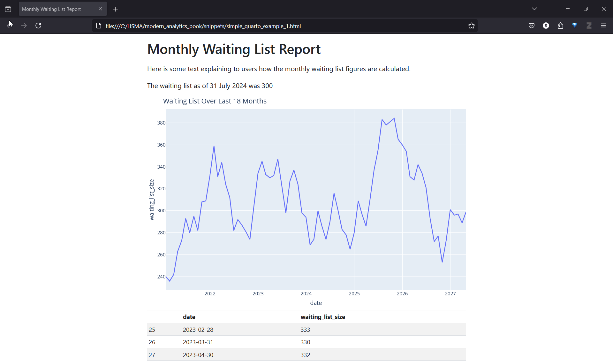Click the back navigation arrow
The width and height of the screenshot is (613, 364).
pos(9,26)
